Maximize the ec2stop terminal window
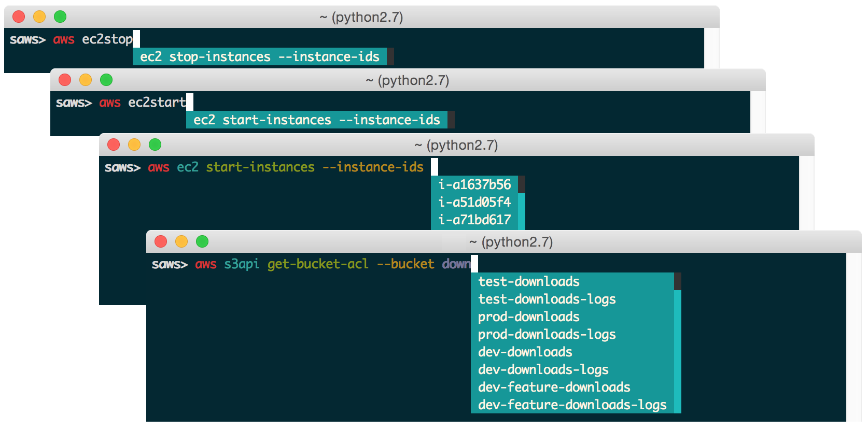The image size is (868, 431). point(60,17)
